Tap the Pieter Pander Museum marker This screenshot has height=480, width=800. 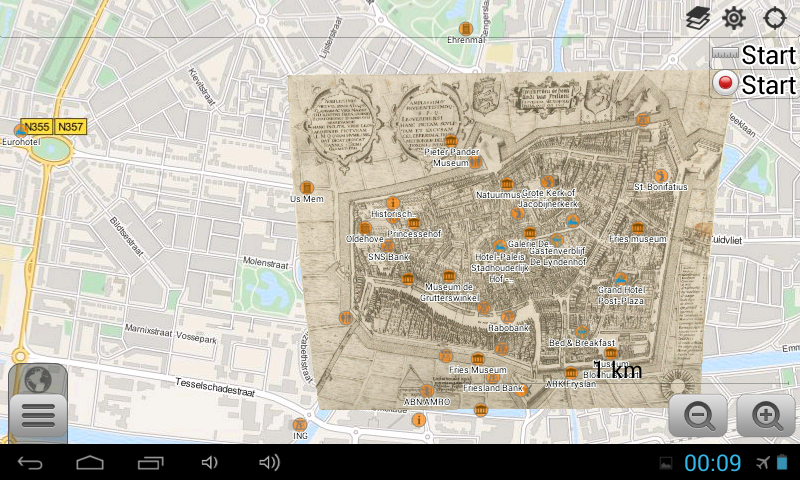(x=451, y=141)
